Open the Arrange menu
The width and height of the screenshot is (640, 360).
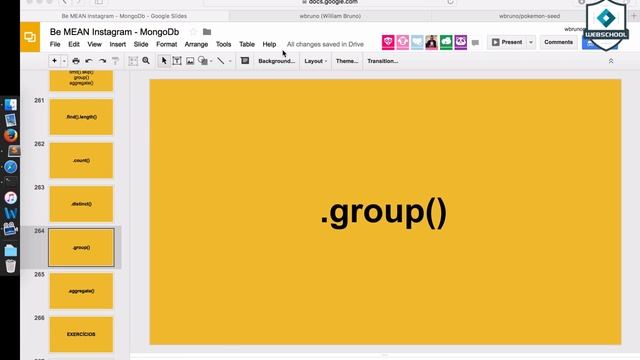(x=196, y=44)
